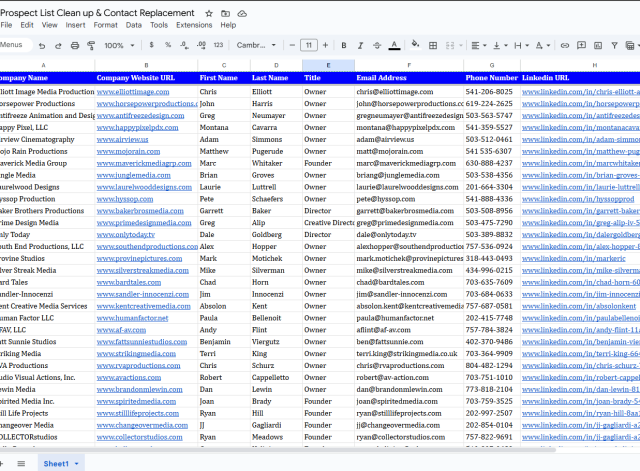
Task: Expand the merge cells options arrow
Action: click(x=461, y=45)
